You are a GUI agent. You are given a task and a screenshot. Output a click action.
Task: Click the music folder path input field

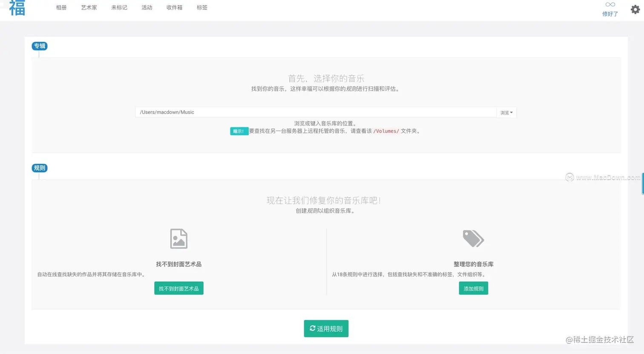click(x=316, y=112)
